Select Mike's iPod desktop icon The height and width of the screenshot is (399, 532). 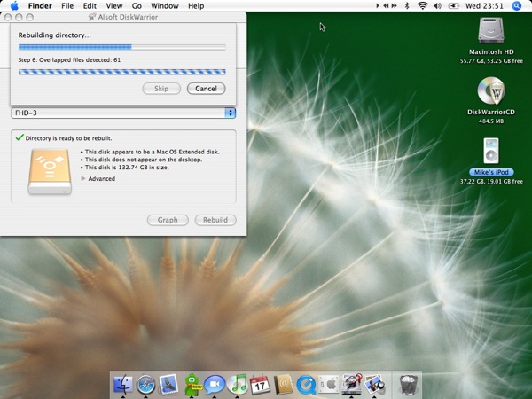coord(490,151)
